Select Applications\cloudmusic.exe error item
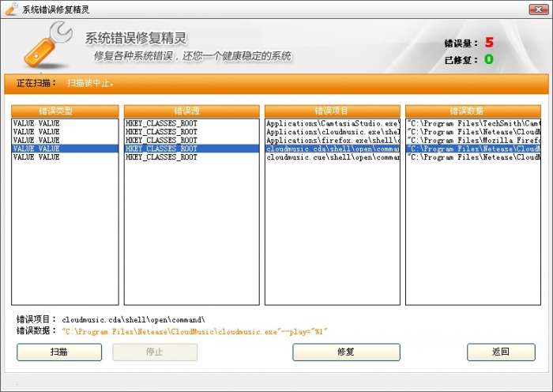Screen dimensions: 553x392 pyautogui.click(x=333, y=132)
